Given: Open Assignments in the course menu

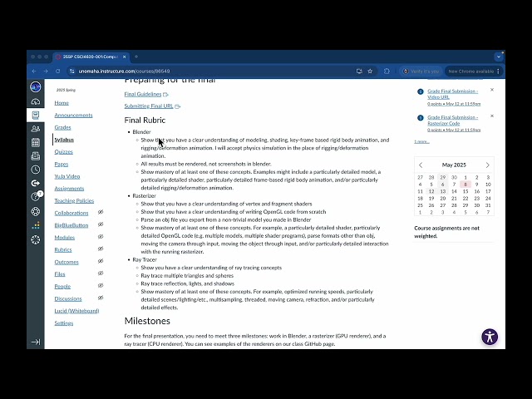Looking at the screenshot, I should 69,189.
